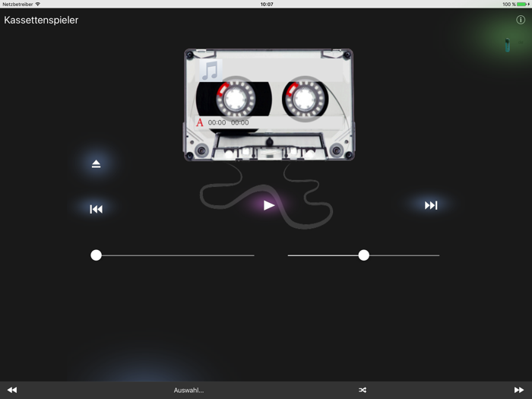This screenshot has height=399, width=532.
Task: Tap the 10:07 clock in status bar
Action: click(267, 4)
